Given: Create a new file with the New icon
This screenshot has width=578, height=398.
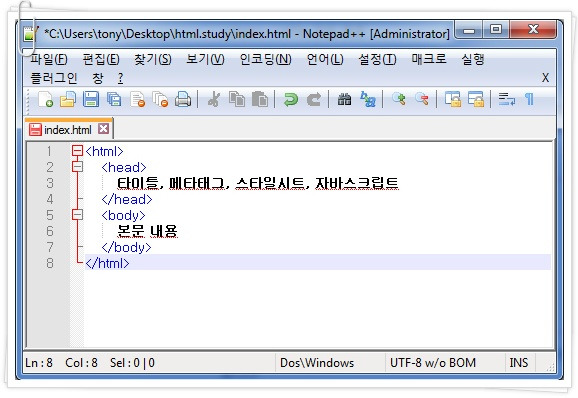Looking at the screenshot, I should click(46, 100).
